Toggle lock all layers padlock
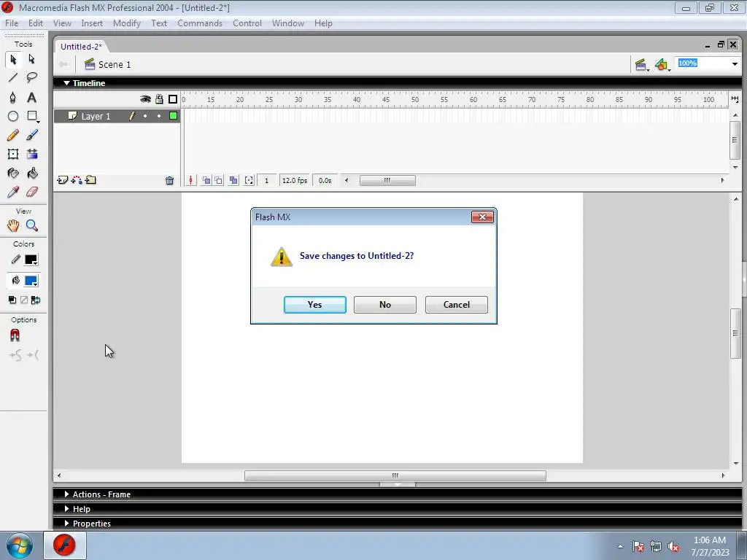This screenshot has width=747, height=560. click(x=159, y=99)
